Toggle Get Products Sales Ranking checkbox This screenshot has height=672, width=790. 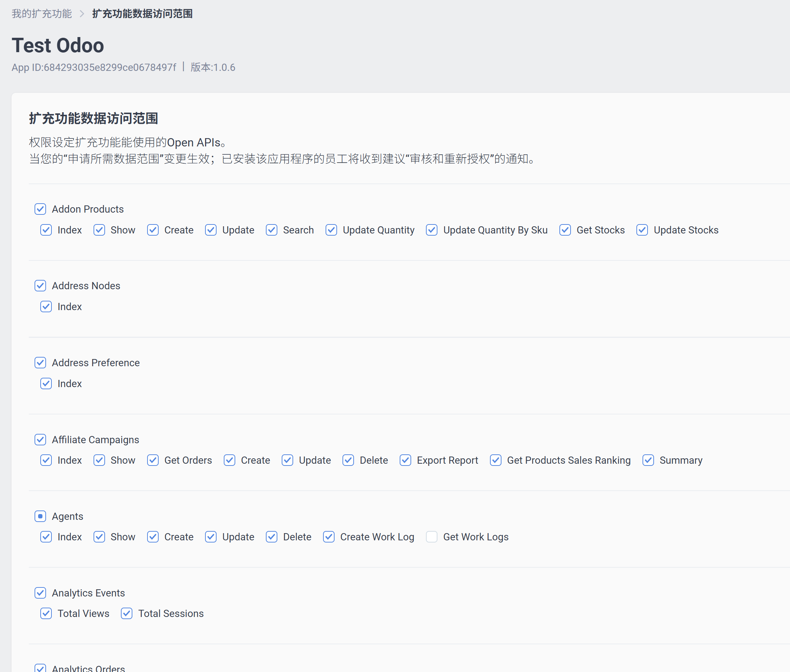[x=496, y=460]
